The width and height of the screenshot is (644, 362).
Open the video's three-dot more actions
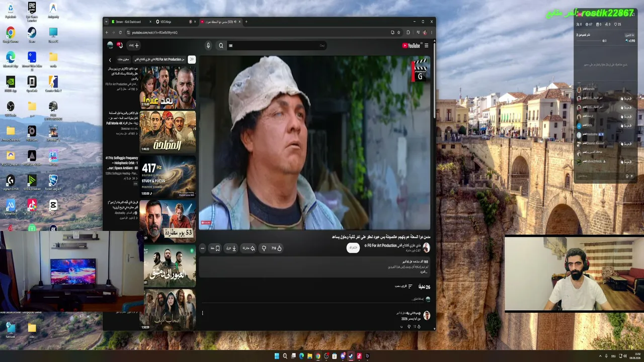click(x=202, y=248)
